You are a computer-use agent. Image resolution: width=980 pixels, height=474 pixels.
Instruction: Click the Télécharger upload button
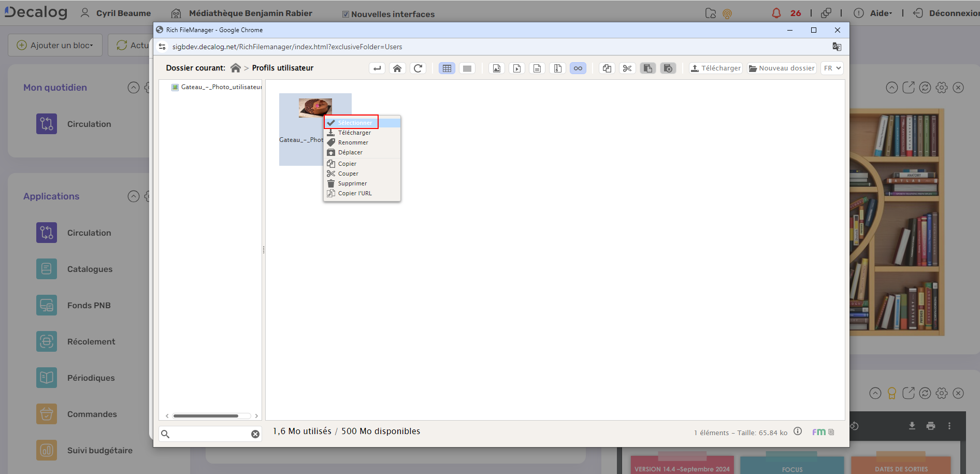(x=716, y=68)
